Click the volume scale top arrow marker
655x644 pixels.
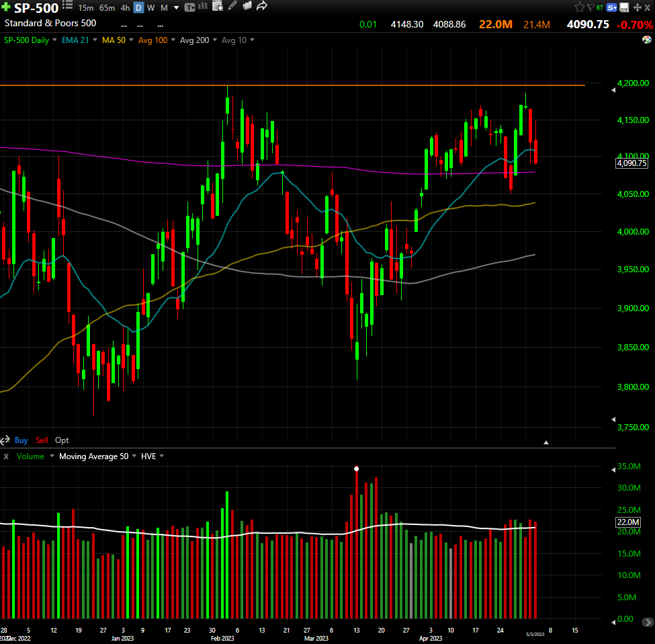(x=613, y=470)
